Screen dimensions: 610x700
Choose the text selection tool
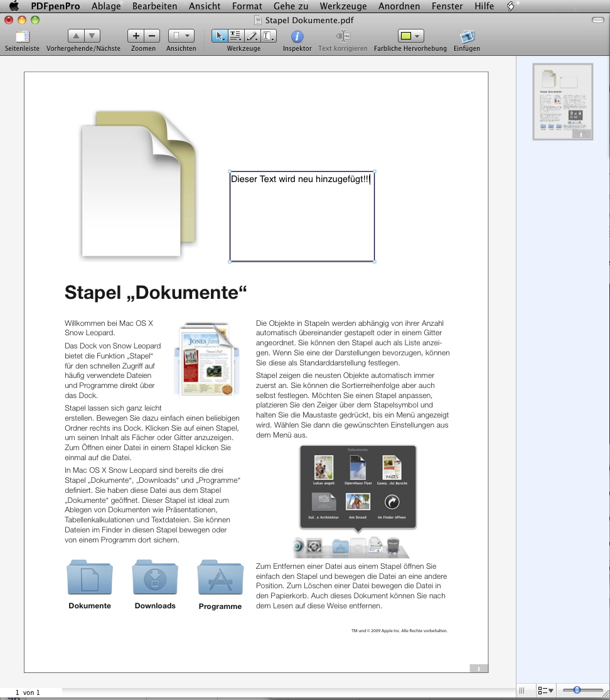[x=235, y=36]
